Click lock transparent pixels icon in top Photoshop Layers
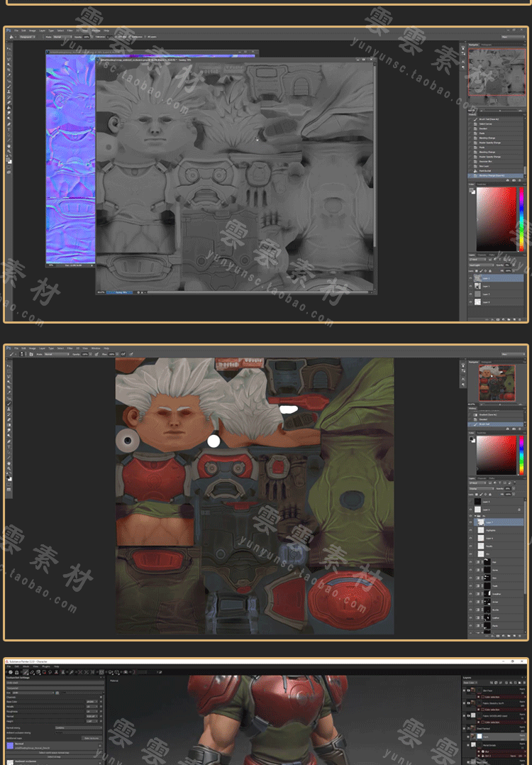This screenshot has height=765, width=532. [477, 271]
